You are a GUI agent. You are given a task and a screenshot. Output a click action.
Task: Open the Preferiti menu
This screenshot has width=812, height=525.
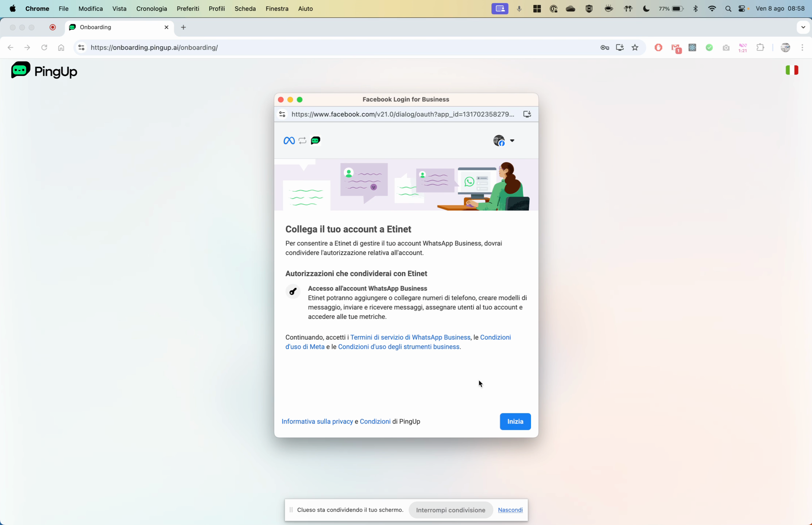[188, 9]
